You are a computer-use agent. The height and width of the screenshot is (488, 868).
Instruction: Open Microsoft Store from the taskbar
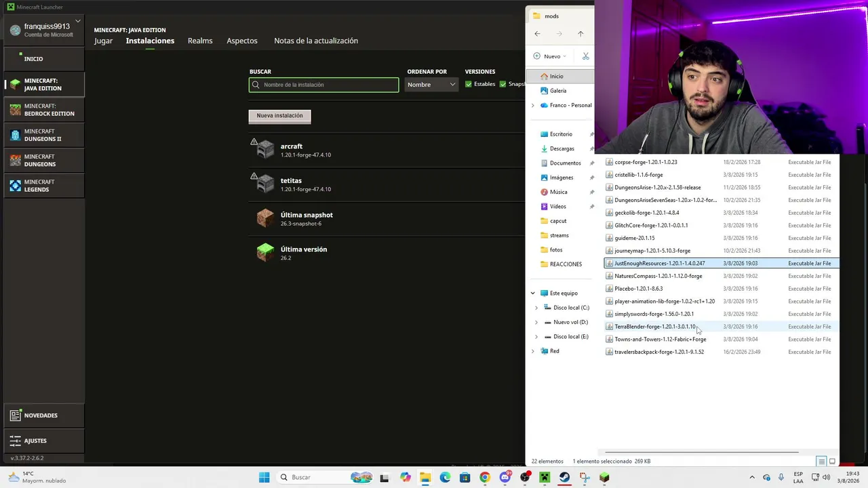(x=465, y=477)
